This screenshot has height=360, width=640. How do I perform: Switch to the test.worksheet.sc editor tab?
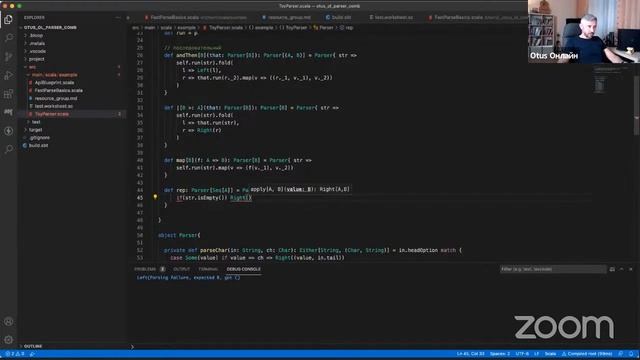(391, 18)
